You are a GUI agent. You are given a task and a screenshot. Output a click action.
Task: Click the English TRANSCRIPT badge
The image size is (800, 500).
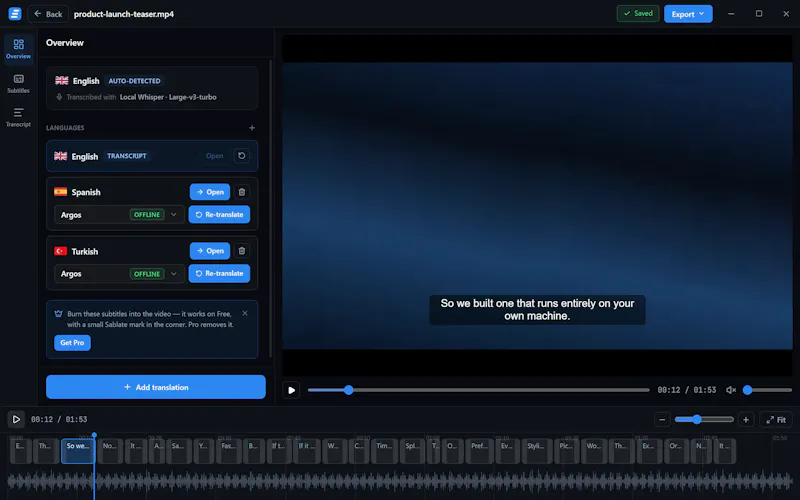point(127,156)
